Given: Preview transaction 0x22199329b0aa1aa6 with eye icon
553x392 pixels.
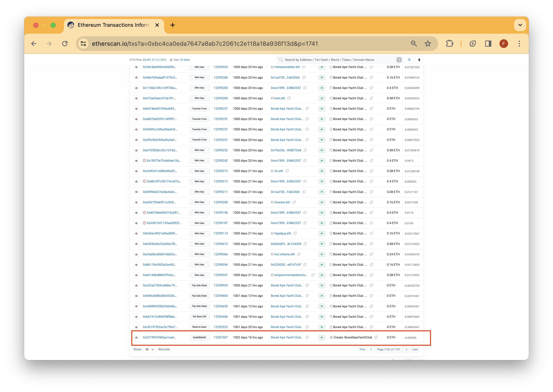Looking at the screenshot, I should click(136, 338).
